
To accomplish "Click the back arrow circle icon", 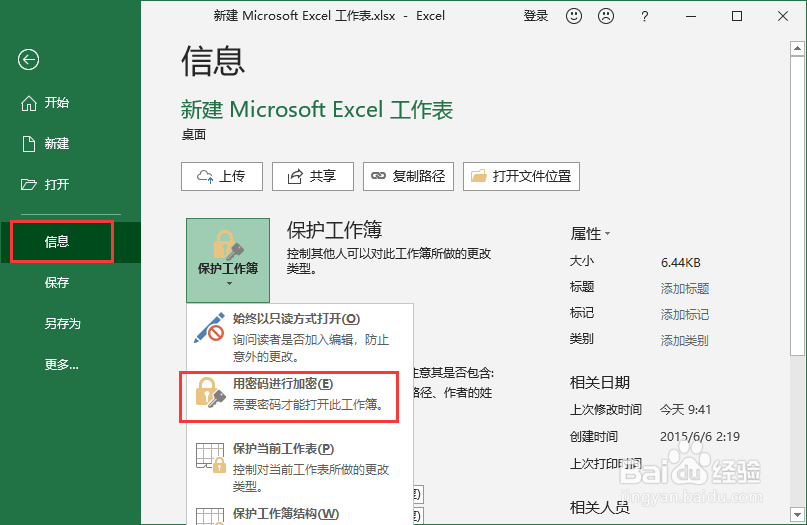I will [28, 60].
